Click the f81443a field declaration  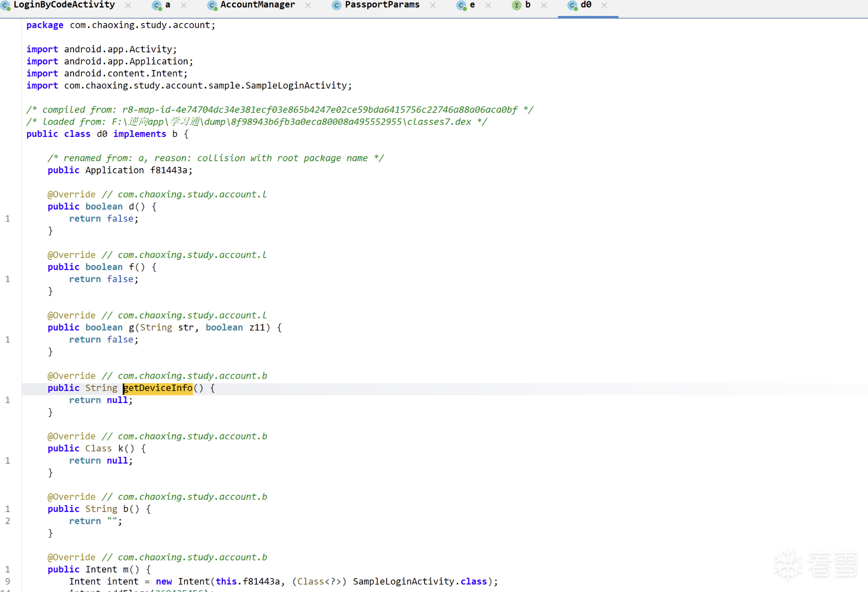(169, 170)
